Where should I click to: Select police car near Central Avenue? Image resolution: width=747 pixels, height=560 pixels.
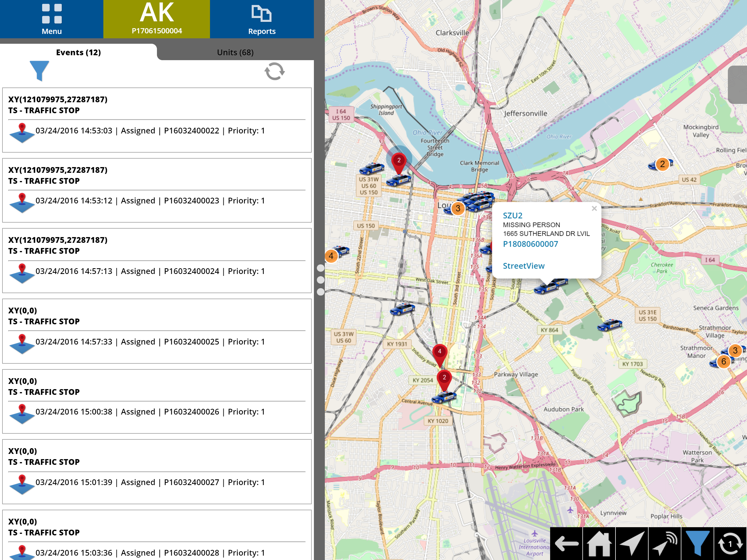[444, 397]
